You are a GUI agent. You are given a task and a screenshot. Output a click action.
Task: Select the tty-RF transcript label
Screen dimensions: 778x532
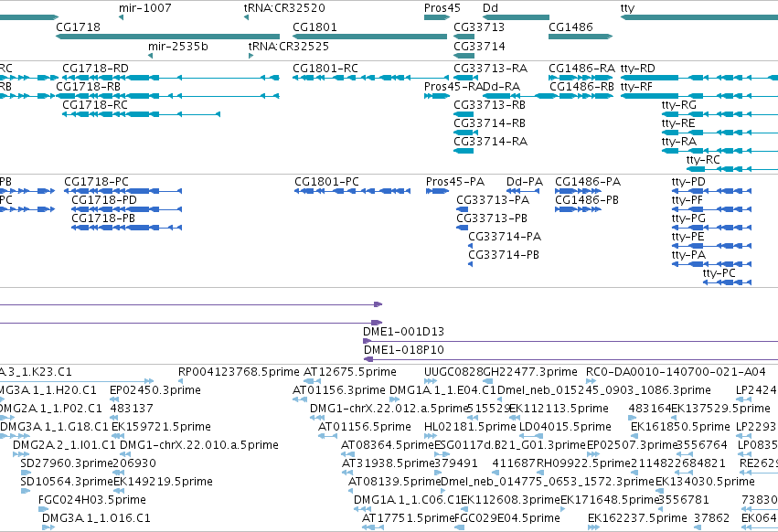[636, 86]
